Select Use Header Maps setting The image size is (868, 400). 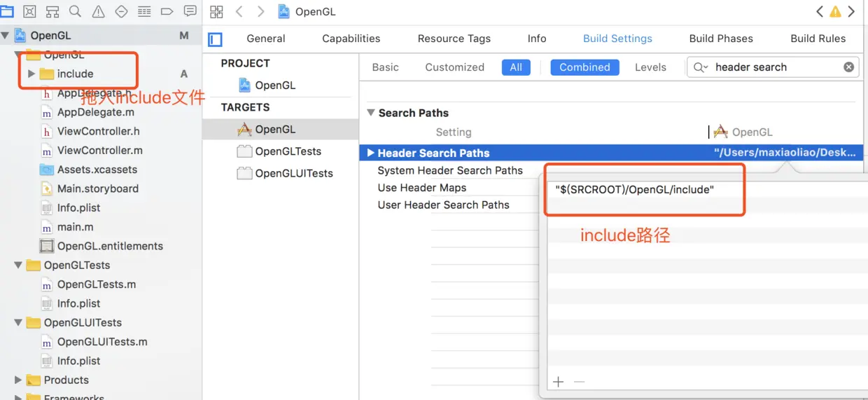tap(422, 188)
